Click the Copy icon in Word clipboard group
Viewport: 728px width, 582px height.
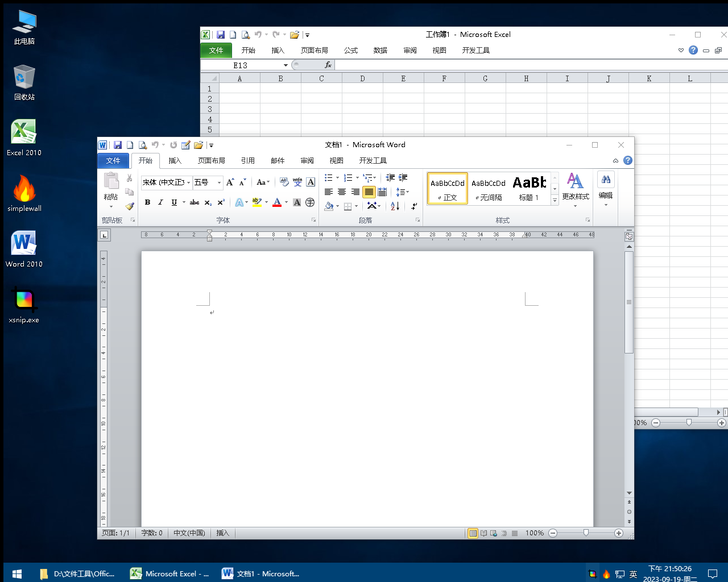click(x=130, y=192)
